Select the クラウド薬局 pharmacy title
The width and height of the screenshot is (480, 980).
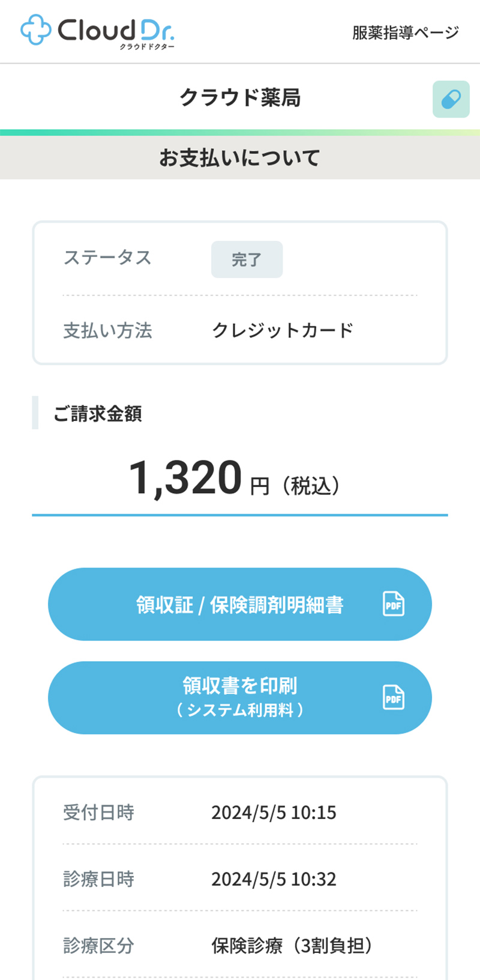240,97
